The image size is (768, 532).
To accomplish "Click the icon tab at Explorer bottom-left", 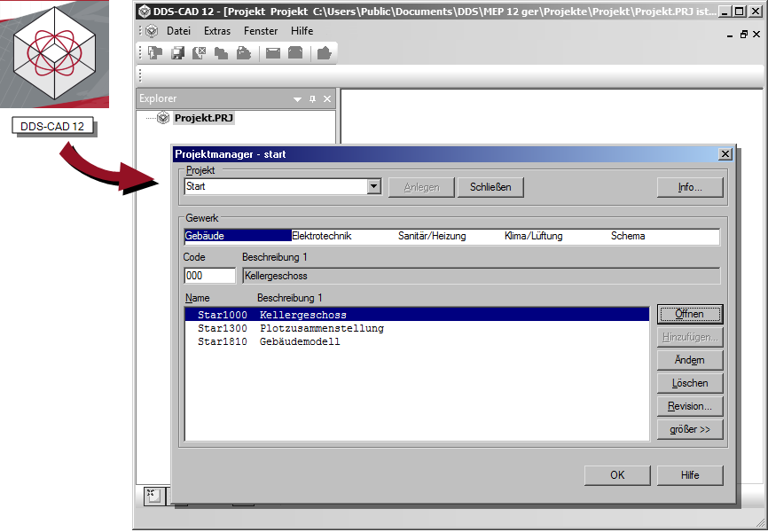I will click(152, 496).
